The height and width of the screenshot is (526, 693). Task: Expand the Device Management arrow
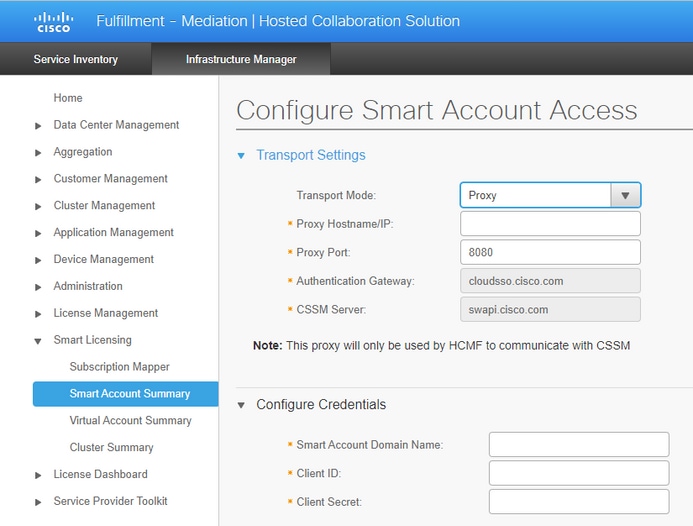(38, 260)
